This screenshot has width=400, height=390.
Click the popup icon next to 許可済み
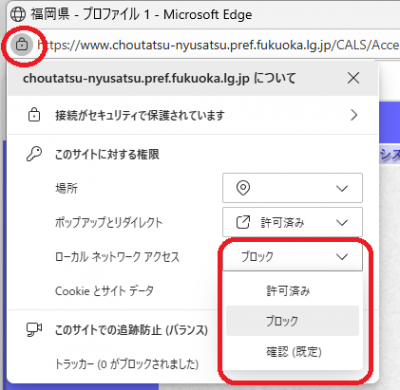243,222
